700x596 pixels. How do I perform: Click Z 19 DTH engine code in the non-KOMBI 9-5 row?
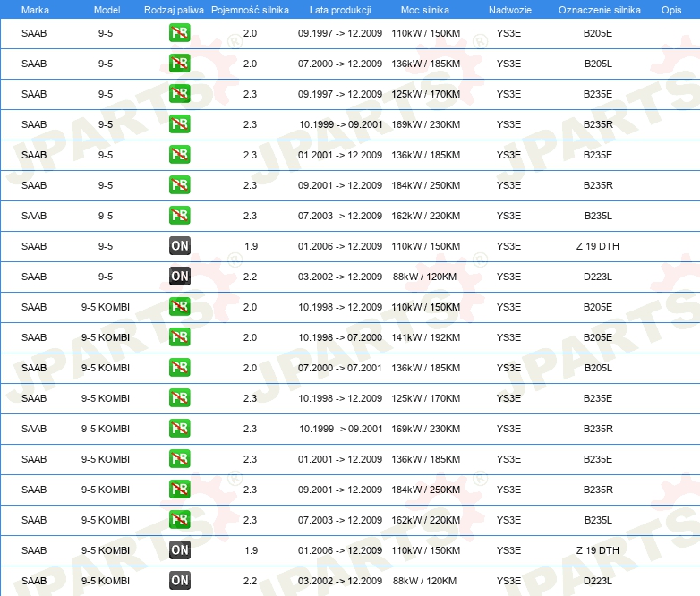pos(598,246)
